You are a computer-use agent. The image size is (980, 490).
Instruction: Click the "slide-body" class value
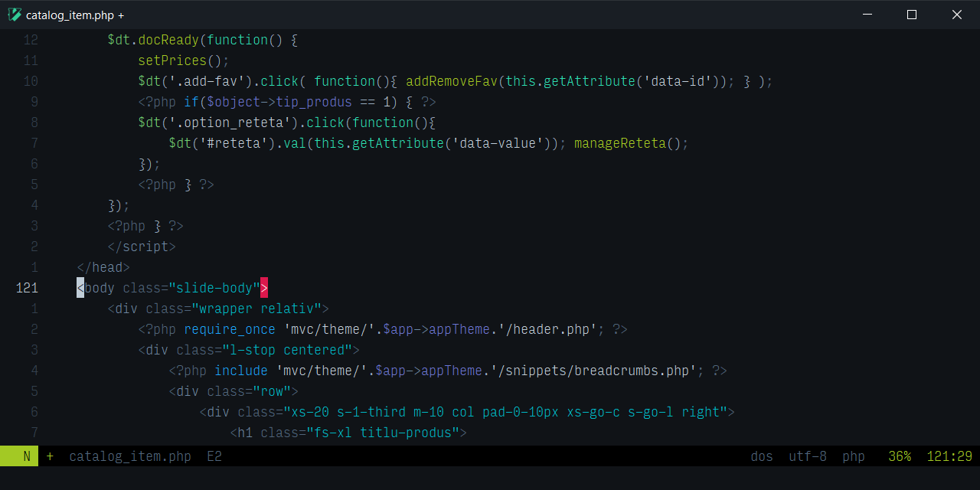pos(214,288)
